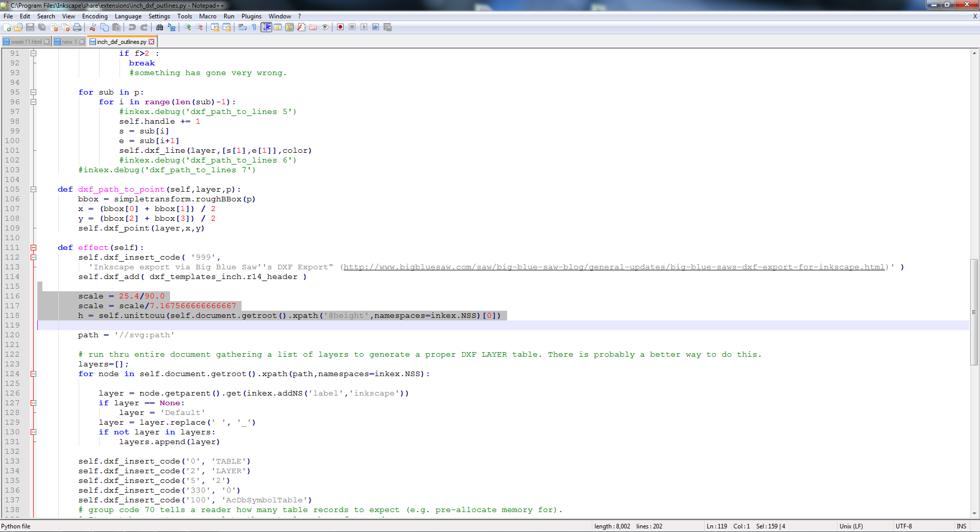Switch to the new 1 tab

coord(69,42)
